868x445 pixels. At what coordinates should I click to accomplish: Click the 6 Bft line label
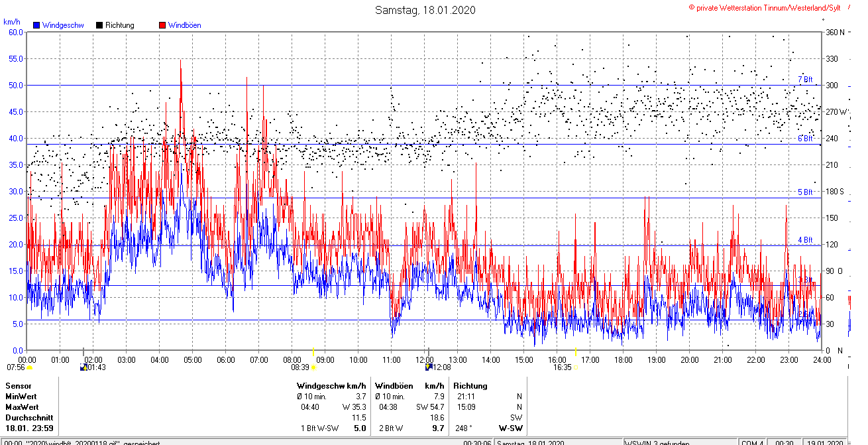click(x=804, y=139)
